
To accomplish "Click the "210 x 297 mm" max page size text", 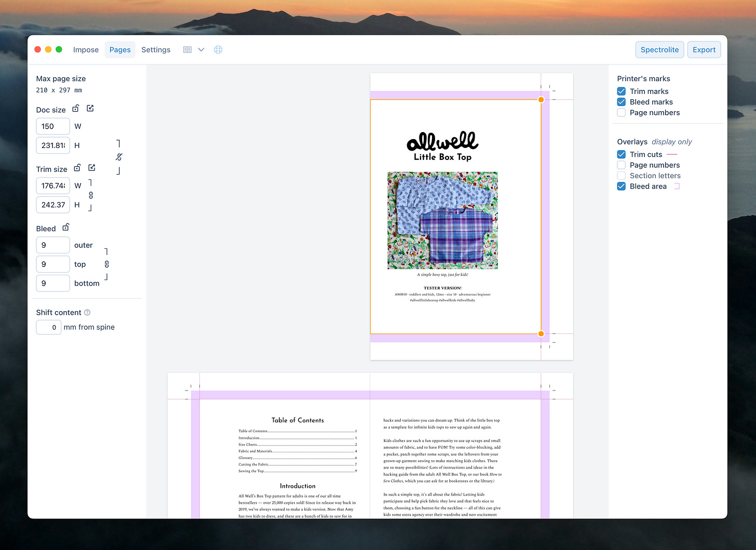I will click(59, 90).
